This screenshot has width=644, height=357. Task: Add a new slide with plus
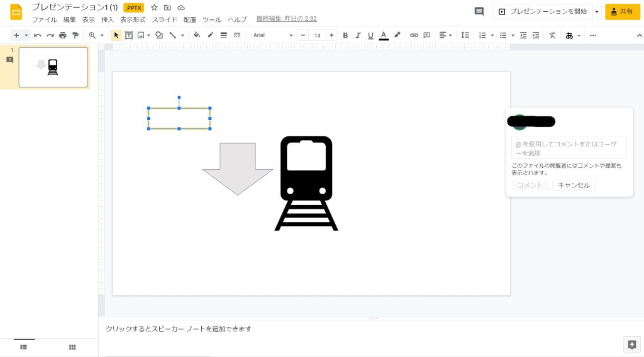tap(16, 35)
